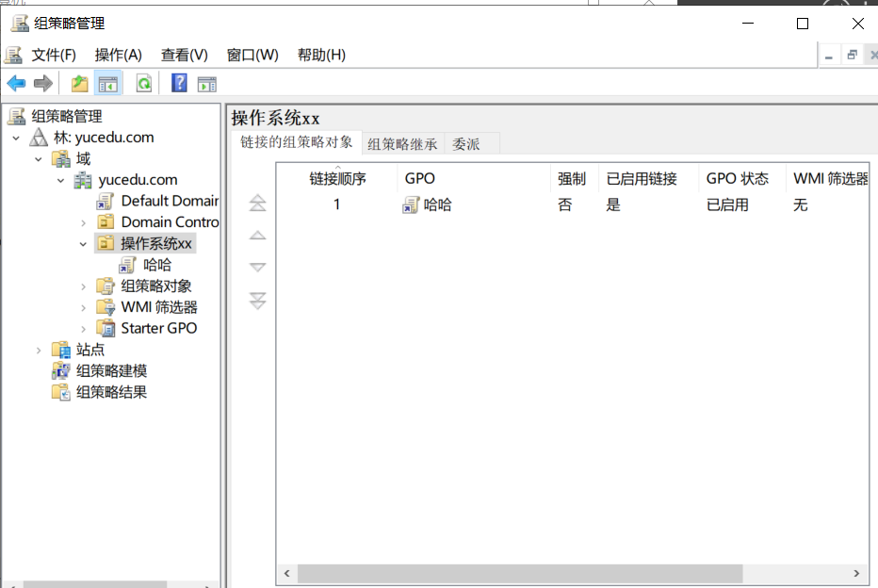The height and width of the screenshot is (588, 878).
Task: Click the Back arrow toolbar icon
Action: point(16,84)
